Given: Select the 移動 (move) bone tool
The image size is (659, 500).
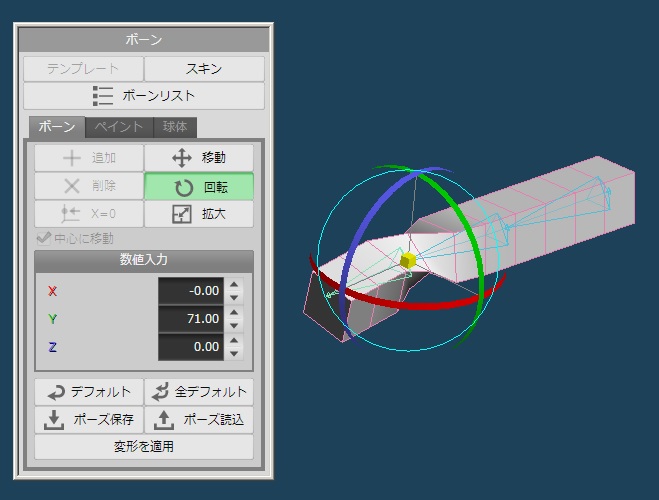Looking at the screenshot, I should 199,158.
